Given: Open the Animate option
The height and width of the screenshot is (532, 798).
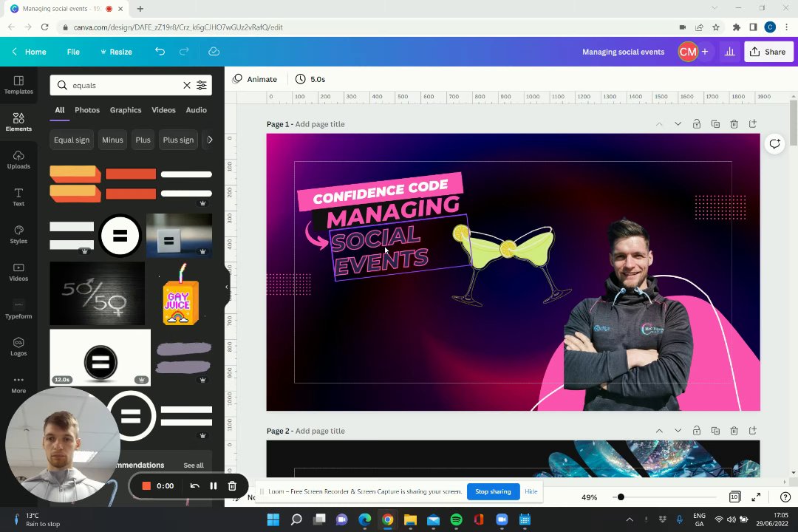Looking at the screenshot, I should click(x=255, y=79).
